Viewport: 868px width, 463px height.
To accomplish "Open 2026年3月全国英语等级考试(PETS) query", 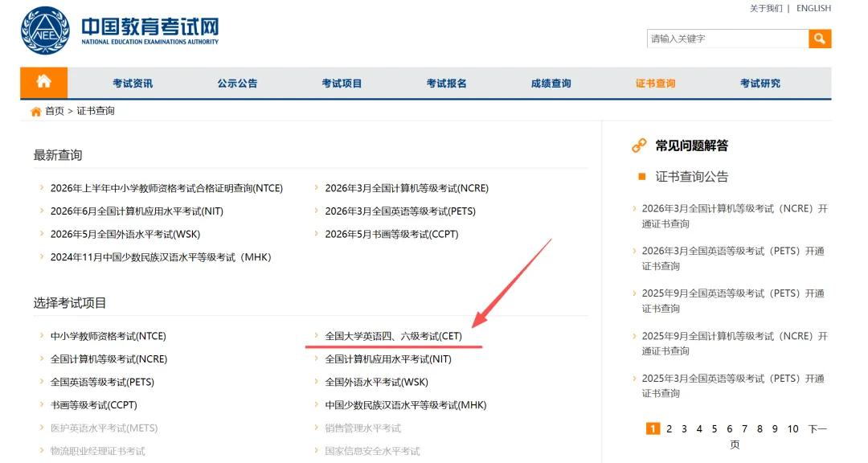I will click(x=400, y=211).
